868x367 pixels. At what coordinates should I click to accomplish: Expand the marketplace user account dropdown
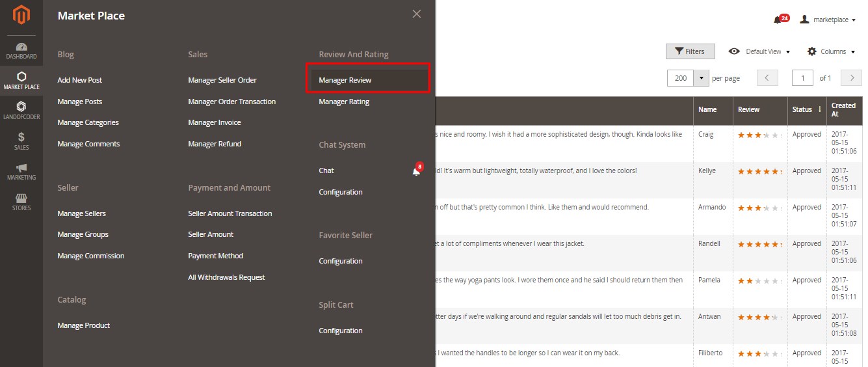coord(828,20)
